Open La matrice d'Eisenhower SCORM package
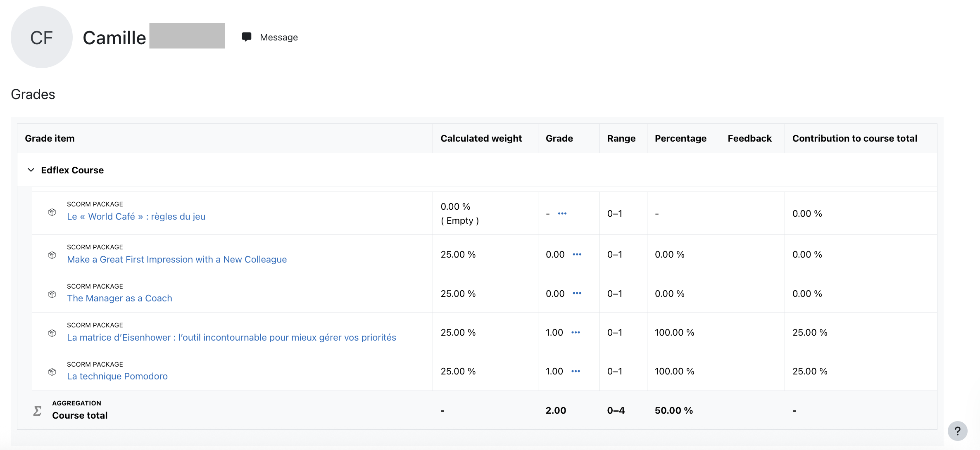This screenshot has width=980, height=450. point(231,337)
